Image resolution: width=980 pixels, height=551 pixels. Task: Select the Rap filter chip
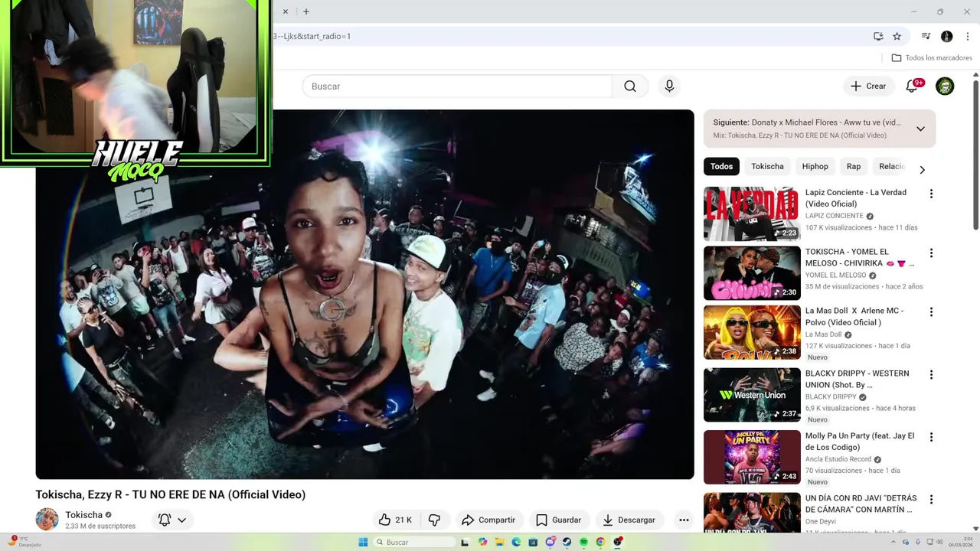(854, 166)
